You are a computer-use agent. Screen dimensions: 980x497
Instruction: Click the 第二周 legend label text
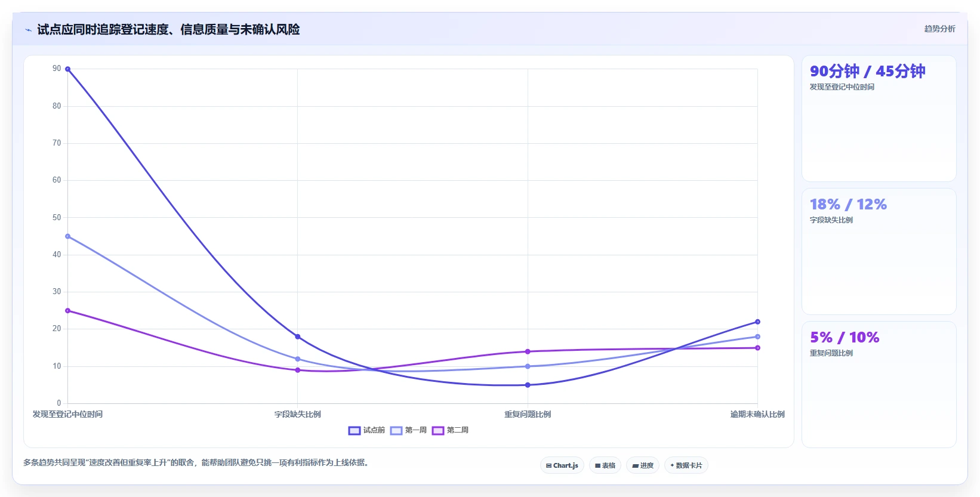[x=458, y=430]
